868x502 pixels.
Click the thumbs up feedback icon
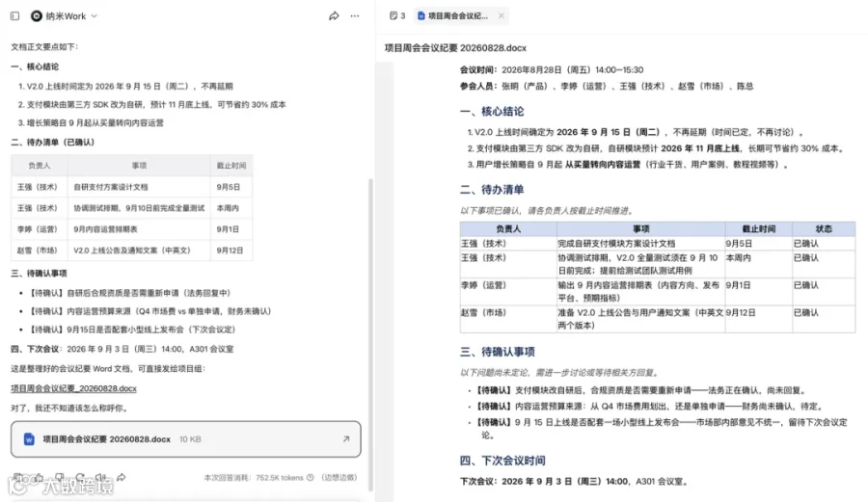tap(39, 477)
